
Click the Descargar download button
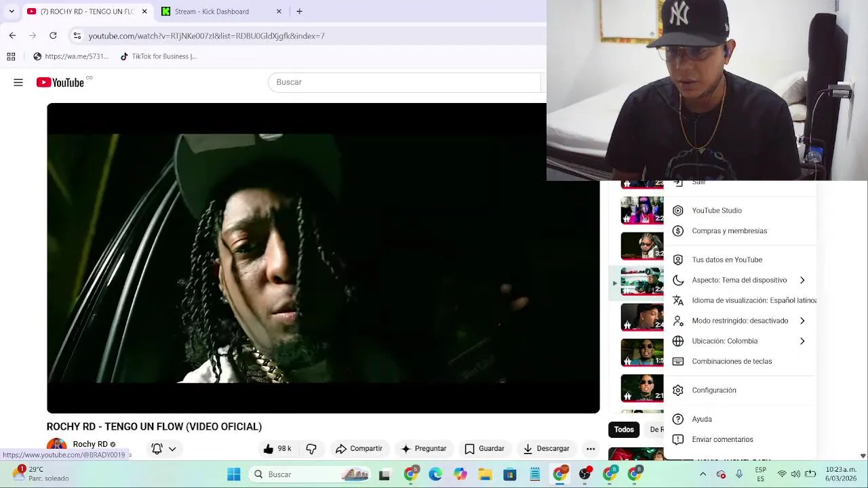click(546, 449)
